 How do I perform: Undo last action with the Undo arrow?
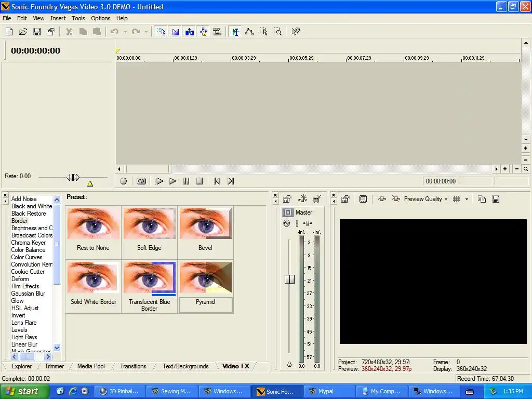click(114, 32)
